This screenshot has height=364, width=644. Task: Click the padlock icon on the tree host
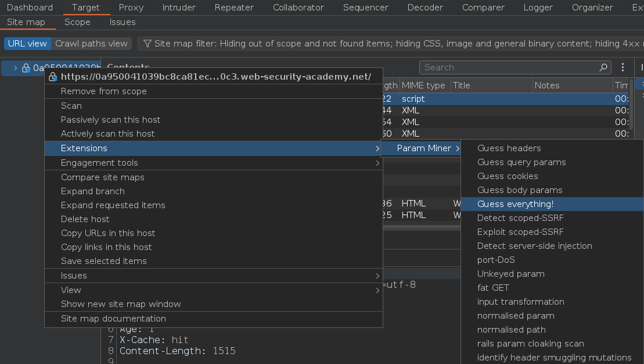(26, 68)
